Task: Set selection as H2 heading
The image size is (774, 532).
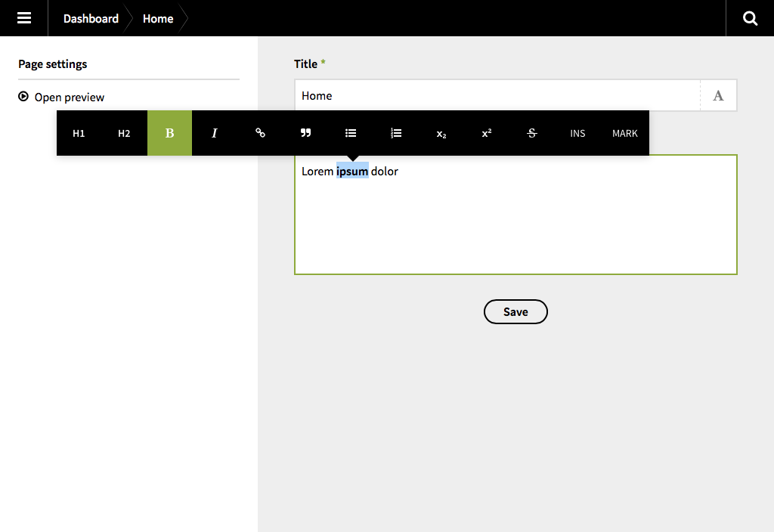Action: click(x=124, y=133)
